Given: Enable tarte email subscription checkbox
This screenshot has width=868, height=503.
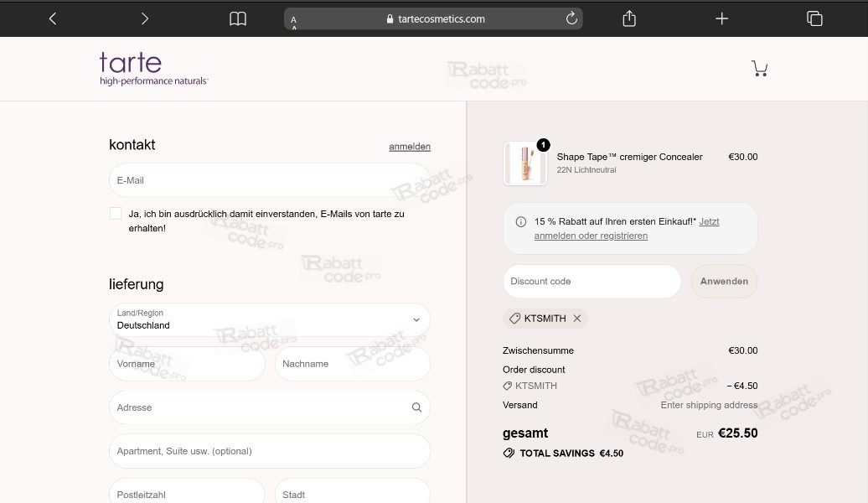Looking at the screenshot, I should pos(116,214).
